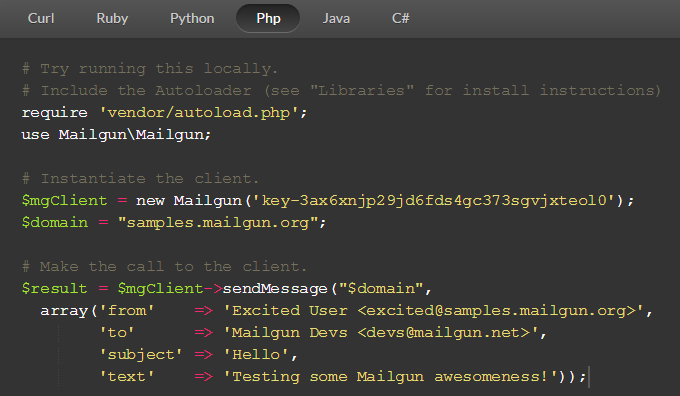Click the '# Include the Autoloader' comment line
Viewport: 680px width, 396px height.
pyautogui.click(x=341, y=91)
